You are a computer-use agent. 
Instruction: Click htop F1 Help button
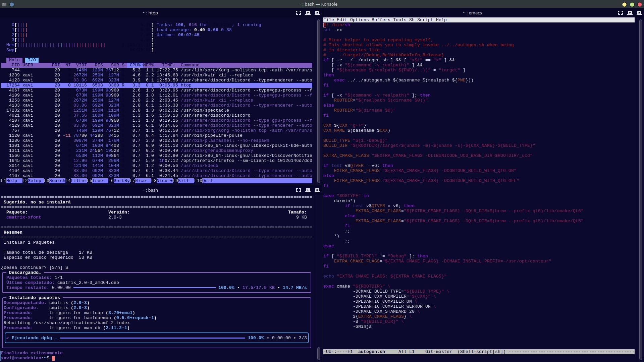12,181
